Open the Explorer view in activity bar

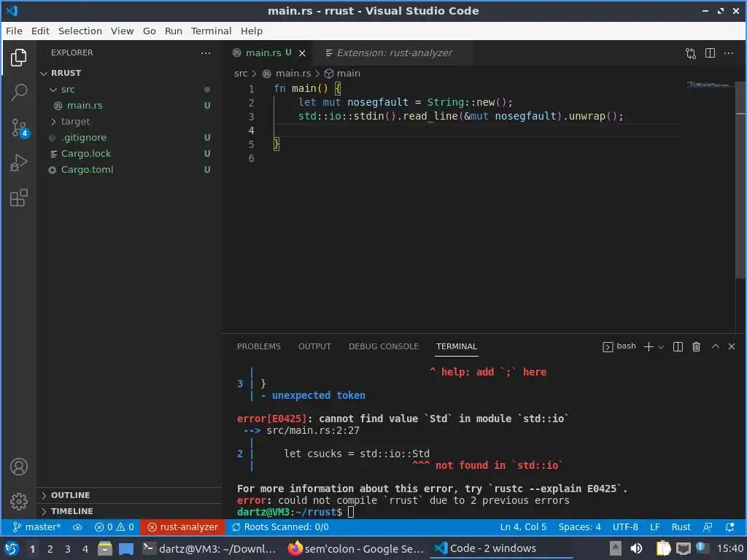point(18,58)
